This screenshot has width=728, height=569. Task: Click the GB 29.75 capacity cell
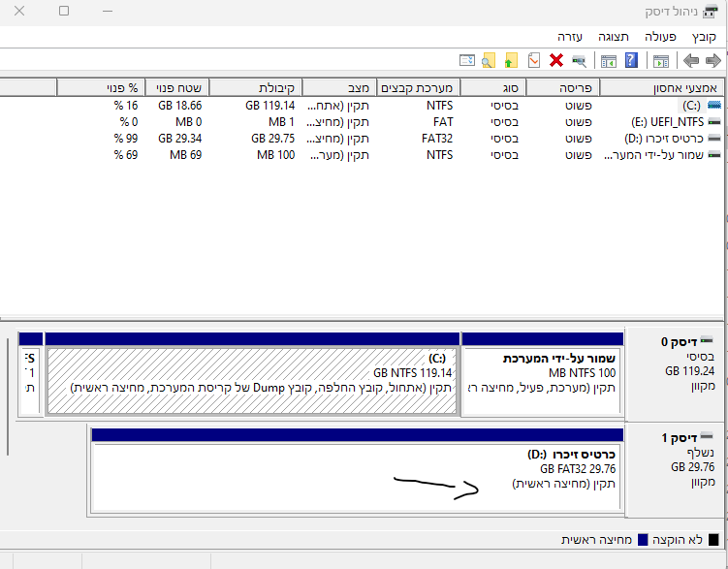tap(273, 139)
